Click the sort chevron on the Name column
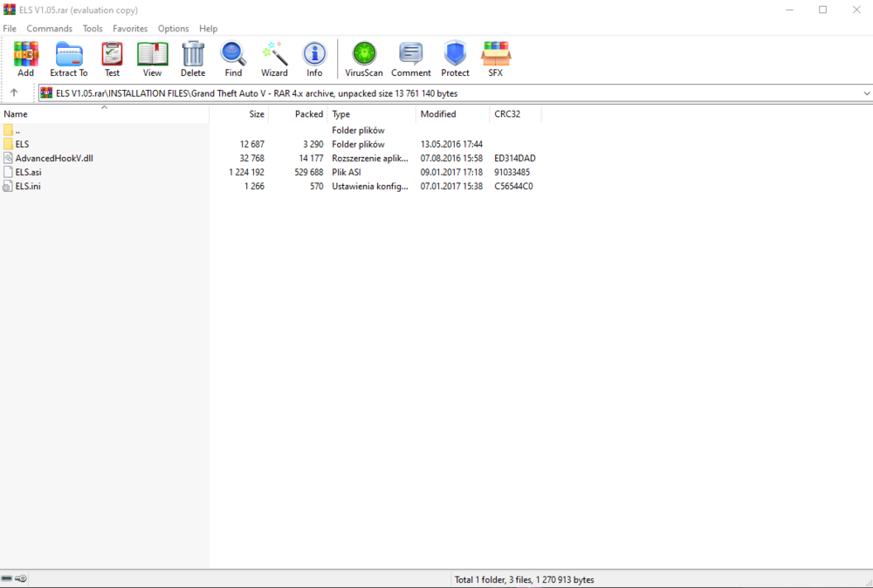The image size is (873, 588). 104,107
